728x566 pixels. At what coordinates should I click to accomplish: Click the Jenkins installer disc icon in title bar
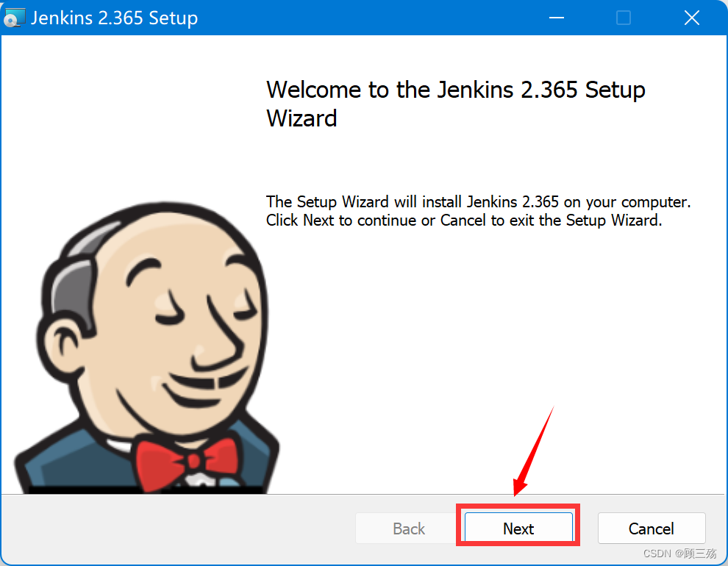(14, 17)
